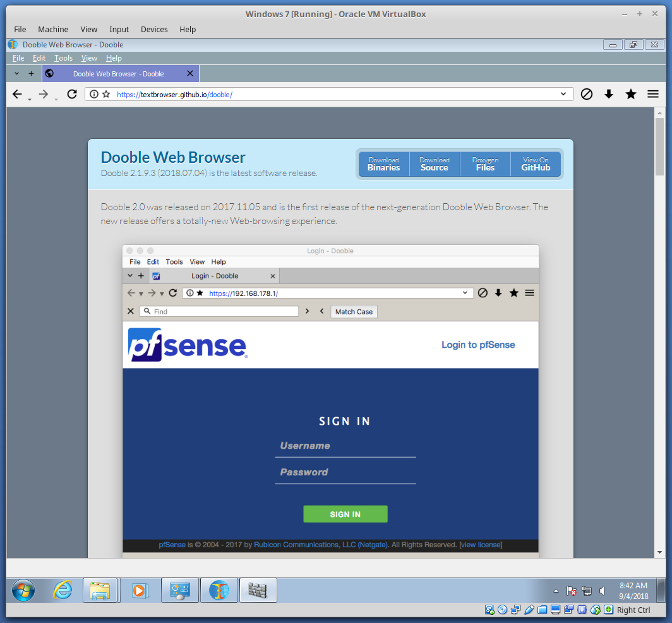
Task: Click VirtualBox USB pen status icon
Action: [529, 610]
